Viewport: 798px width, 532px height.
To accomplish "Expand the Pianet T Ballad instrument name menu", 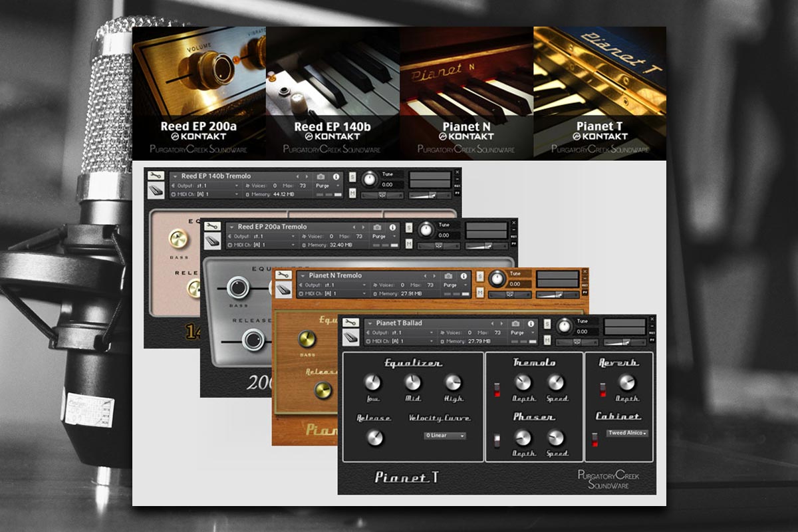I will [370, 323].
